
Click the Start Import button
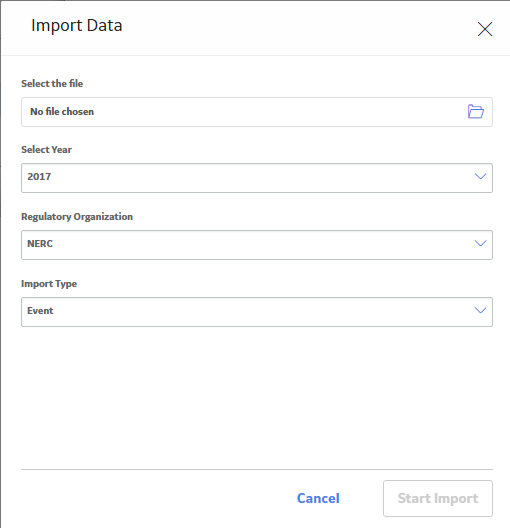[438, 498]
